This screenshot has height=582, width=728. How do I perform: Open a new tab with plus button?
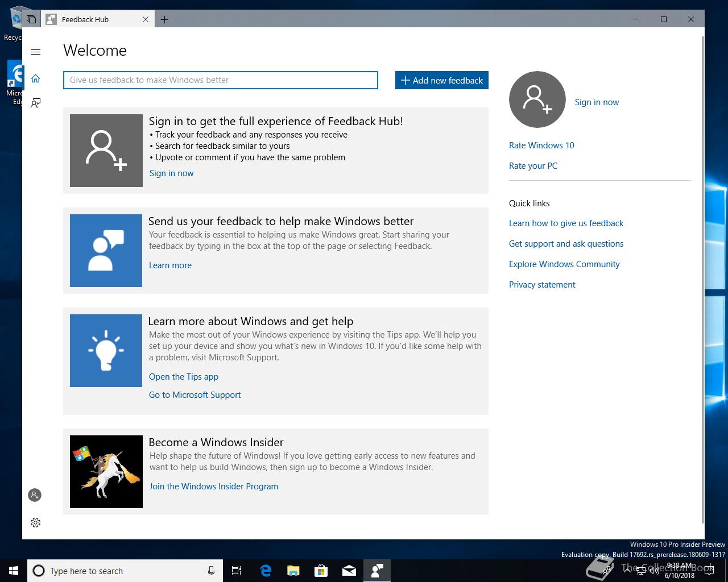pyautogui.click(x=164, y=19)
